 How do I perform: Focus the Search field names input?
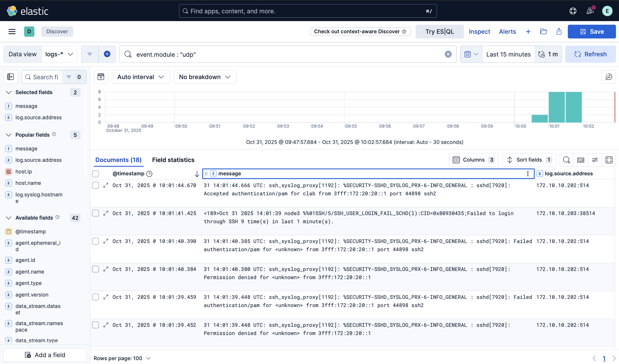42,77
